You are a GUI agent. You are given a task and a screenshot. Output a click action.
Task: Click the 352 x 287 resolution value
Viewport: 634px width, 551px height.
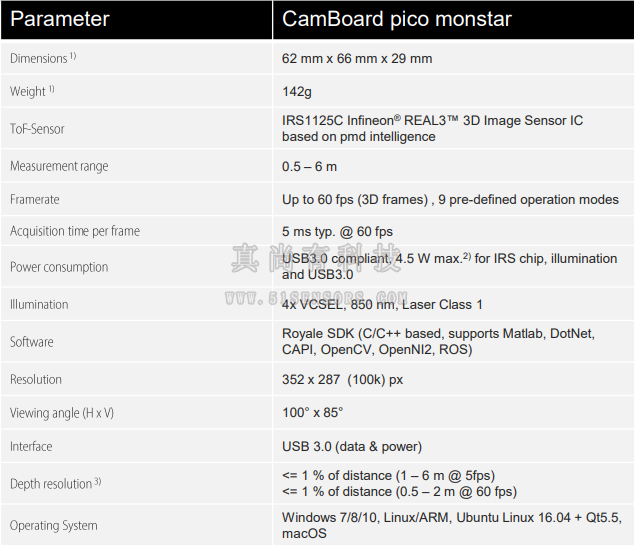pos(342,380)
